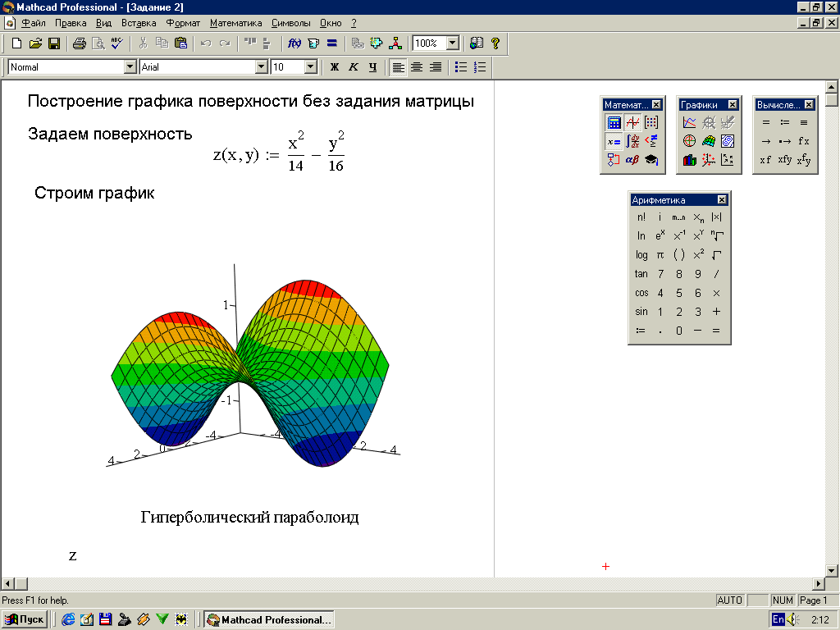This screenshot has width=840, height=630.
Task: Insert a surface plot from Графики panel
Action: point(708,141)
